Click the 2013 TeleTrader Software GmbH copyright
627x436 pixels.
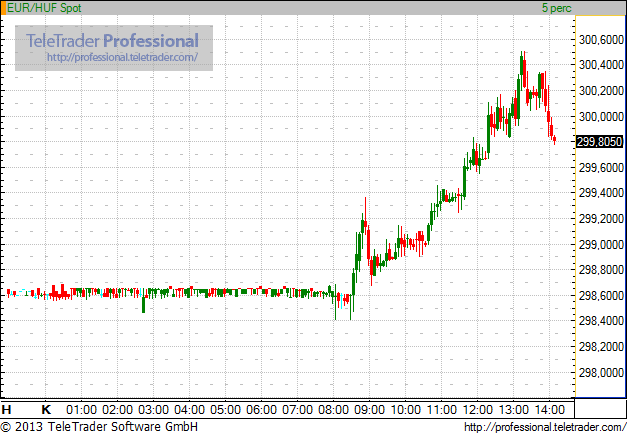coord(99,427)
